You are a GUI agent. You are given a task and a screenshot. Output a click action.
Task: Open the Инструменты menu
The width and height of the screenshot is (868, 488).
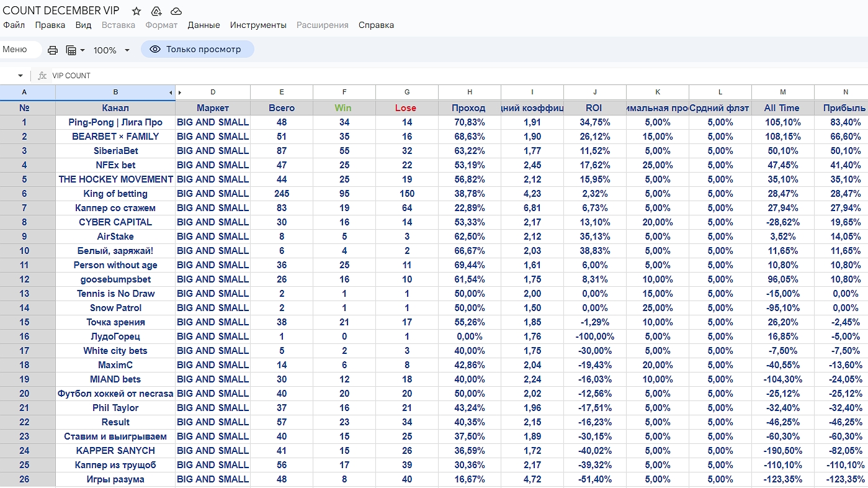[258, 25]
